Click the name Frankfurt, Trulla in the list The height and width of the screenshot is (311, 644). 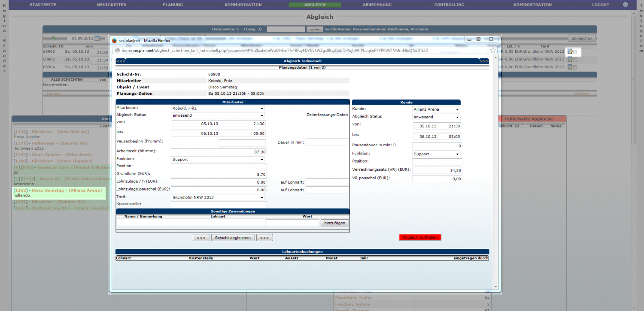coord(353,298)
